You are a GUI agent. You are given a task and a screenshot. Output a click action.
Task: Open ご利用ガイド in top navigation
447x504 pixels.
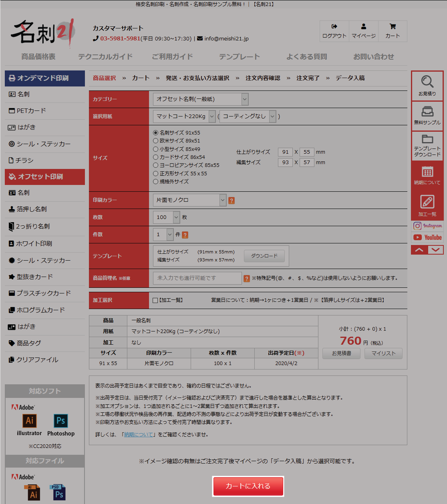click(x=172, y=57)
